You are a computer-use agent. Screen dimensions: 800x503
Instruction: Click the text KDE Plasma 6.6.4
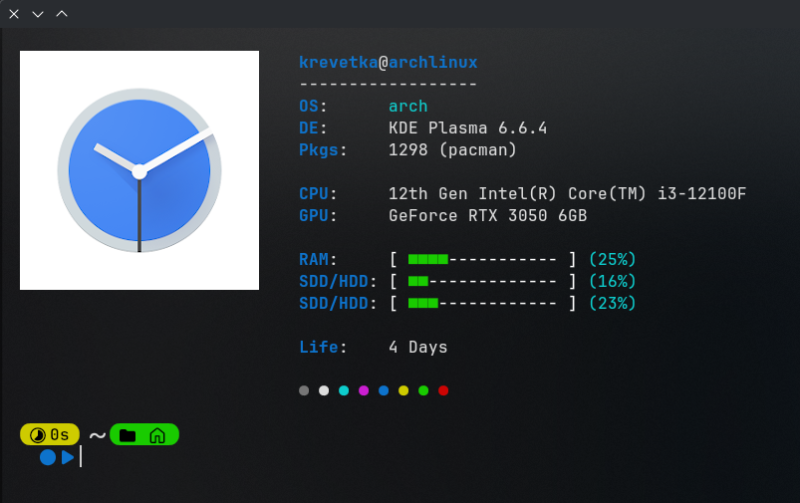coord(468,128)
